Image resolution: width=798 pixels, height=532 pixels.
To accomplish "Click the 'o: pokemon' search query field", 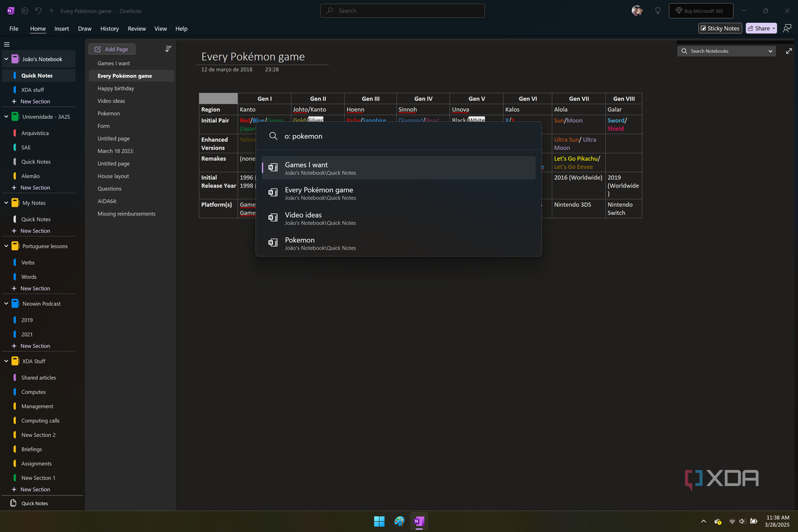I will [x=398, y=136].
